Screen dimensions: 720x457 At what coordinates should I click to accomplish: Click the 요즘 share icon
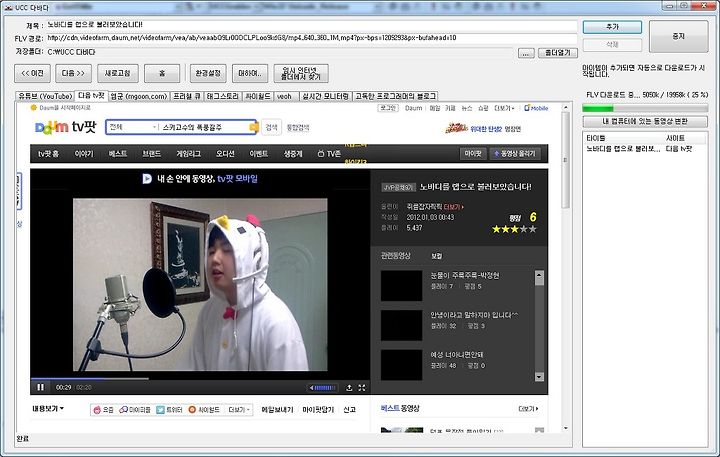point(97,410)
